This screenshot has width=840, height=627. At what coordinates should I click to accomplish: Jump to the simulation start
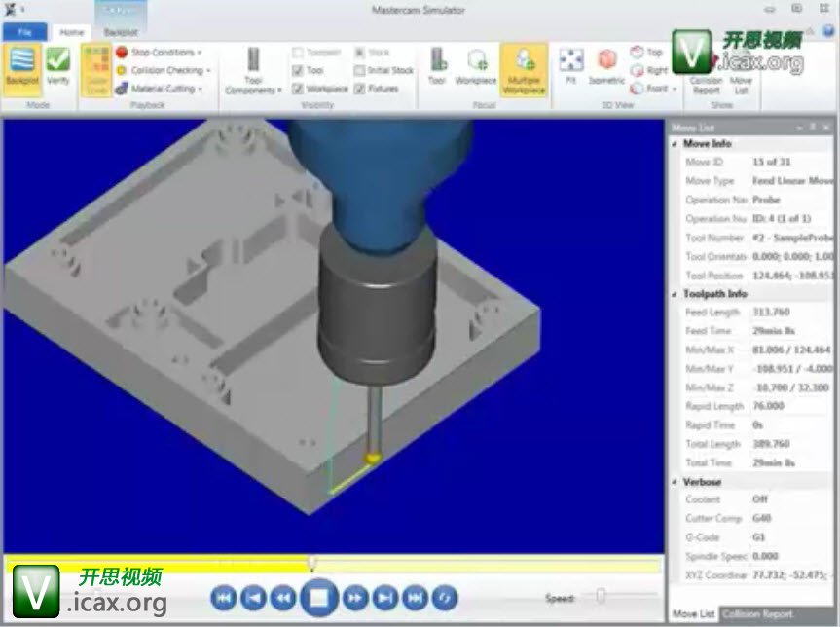(223, 597)
